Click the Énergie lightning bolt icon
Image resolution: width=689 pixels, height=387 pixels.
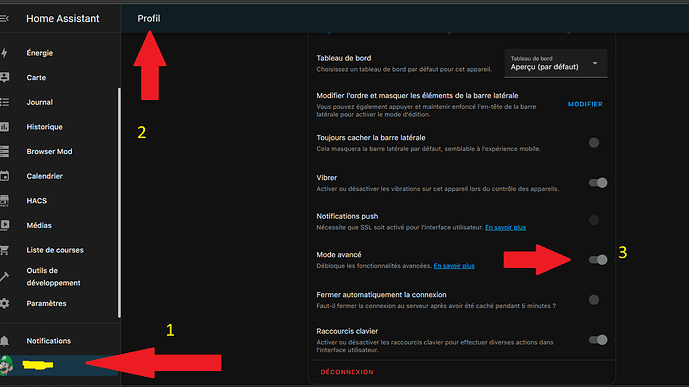[4, 53]
